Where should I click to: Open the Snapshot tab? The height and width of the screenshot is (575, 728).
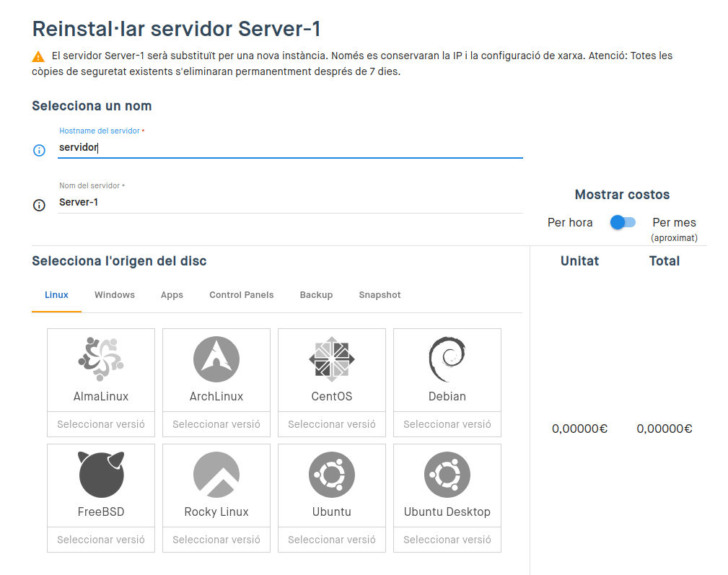380,295
